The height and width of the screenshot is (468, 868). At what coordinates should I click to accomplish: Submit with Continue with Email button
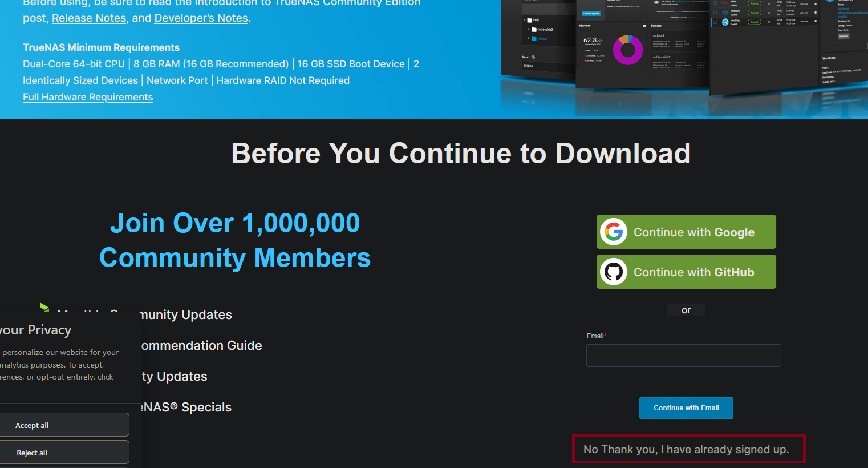point(686,408)
